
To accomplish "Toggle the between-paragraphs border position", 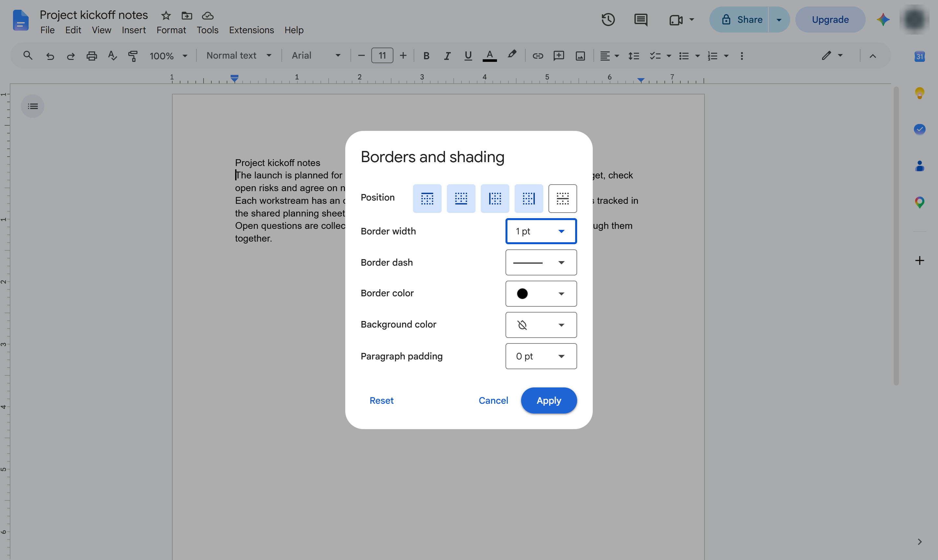I will click(562, 199).
